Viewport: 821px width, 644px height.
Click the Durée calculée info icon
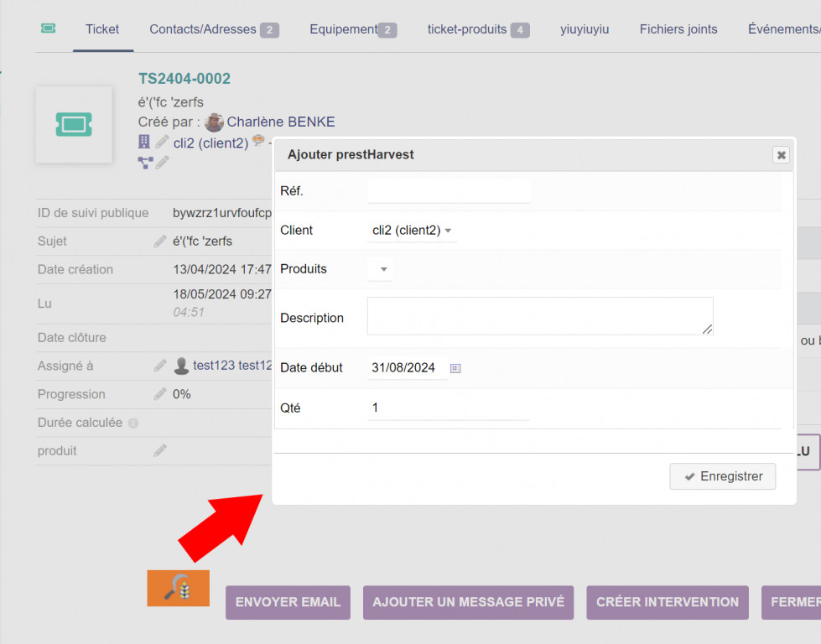(133, 423)
